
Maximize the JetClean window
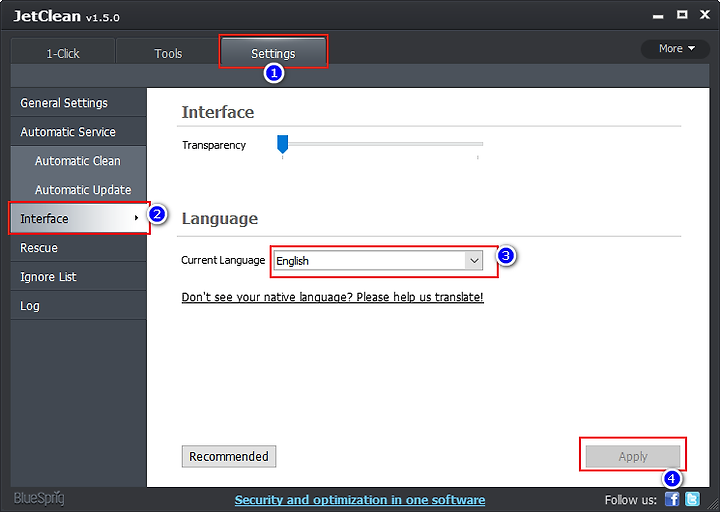(682, 15)
